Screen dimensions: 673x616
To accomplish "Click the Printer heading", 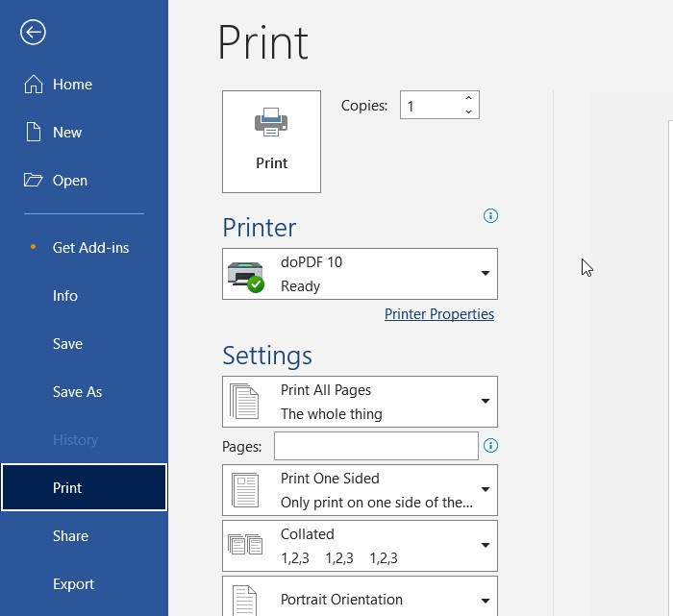I will (x=260, y=228).
